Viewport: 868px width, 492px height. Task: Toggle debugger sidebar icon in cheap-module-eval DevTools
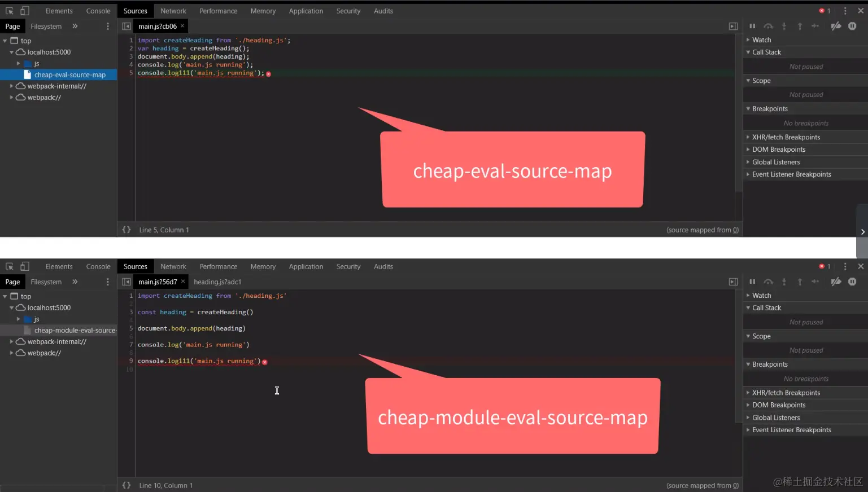pyautogui.click(x=733, y=282)
